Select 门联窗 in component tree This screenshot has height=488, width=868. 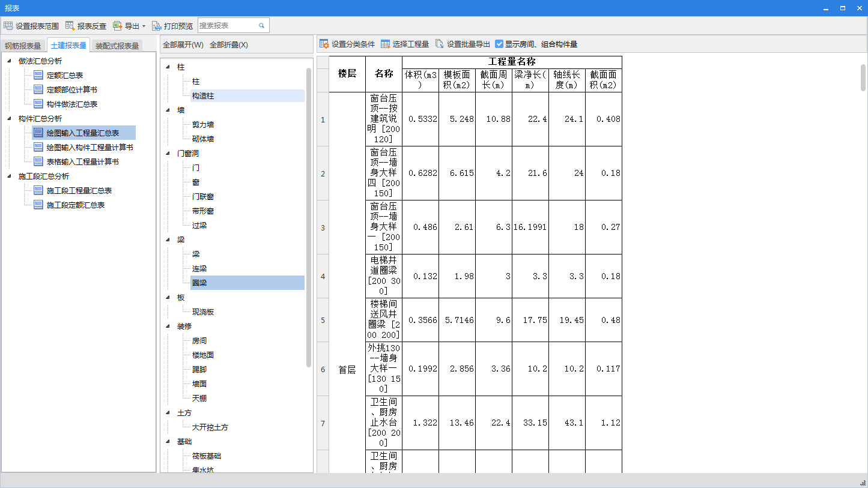pyautogui.click(x=203, y=196)
